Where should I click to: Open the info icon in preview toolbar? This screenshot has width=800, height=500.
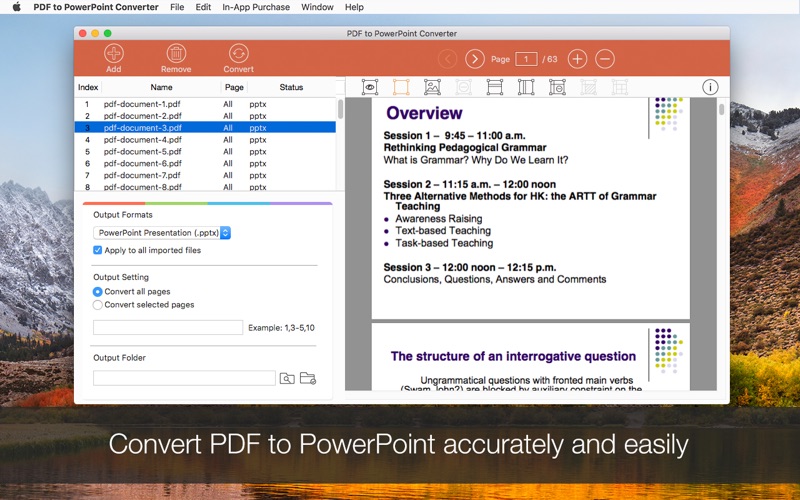tap(710, 87)
